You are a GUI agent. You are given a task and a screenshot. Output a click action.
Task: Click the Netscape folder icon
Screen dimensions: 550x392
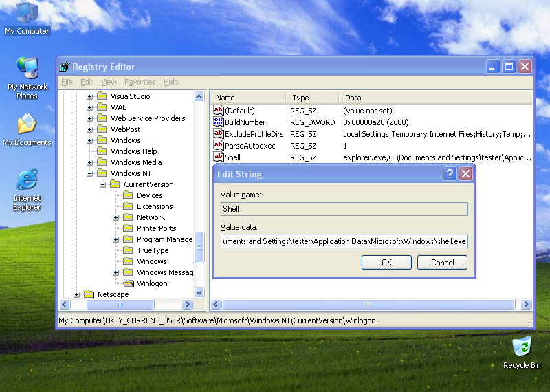pos(89,294)
